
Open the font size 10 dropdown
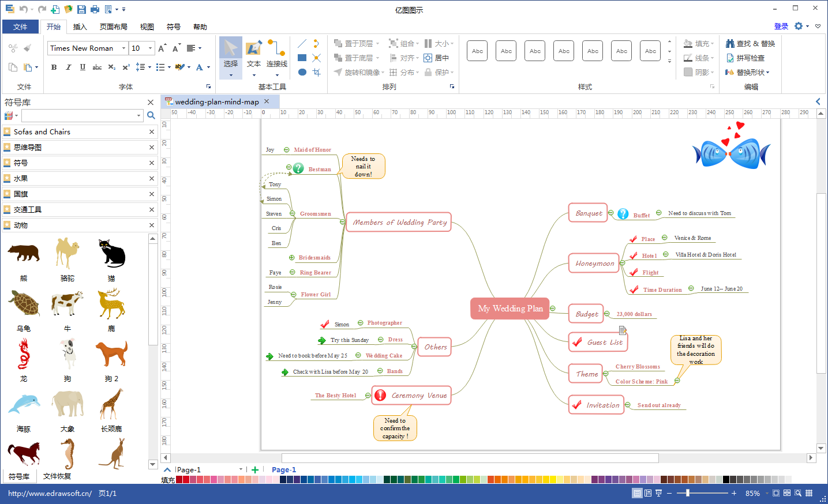pyautogui.click(x=150, y=48)
